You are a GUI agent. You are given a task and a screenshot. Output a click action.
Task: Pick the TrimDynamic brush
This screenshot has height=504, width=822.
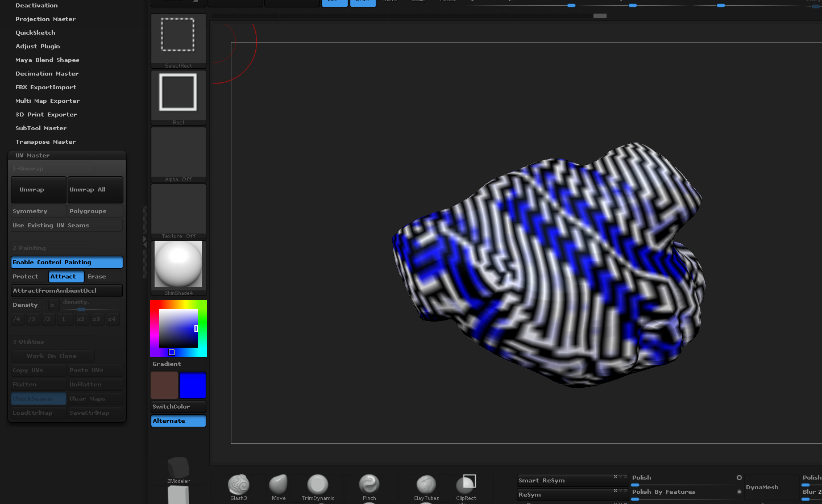coord(318,485)
